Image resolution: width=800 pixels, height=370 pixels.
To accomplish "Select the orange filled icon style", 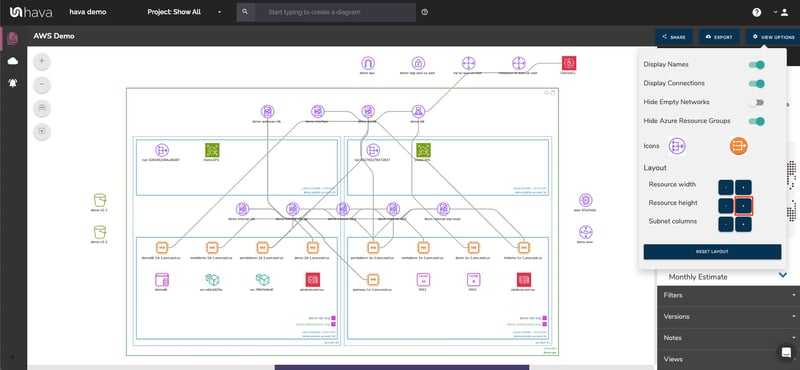I will (738, 146).
